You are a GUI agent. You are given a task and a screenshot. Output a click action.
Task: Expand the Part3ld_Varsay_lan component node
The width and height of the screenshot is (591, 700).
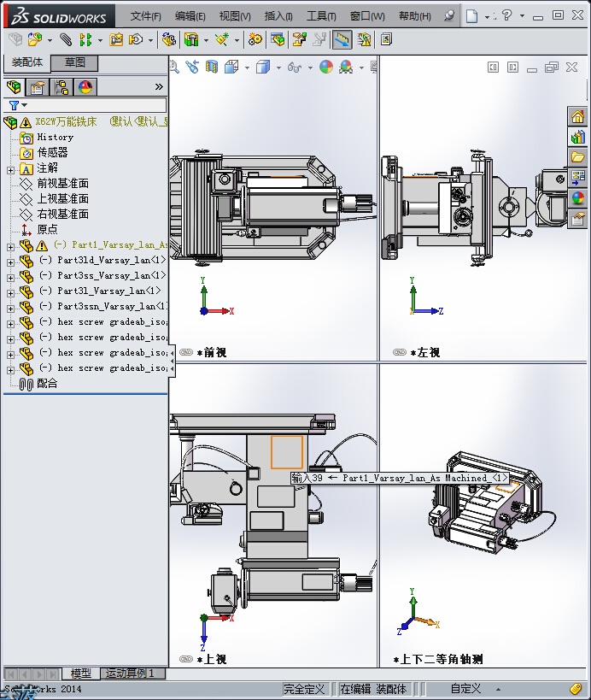(x=11, y=262)
